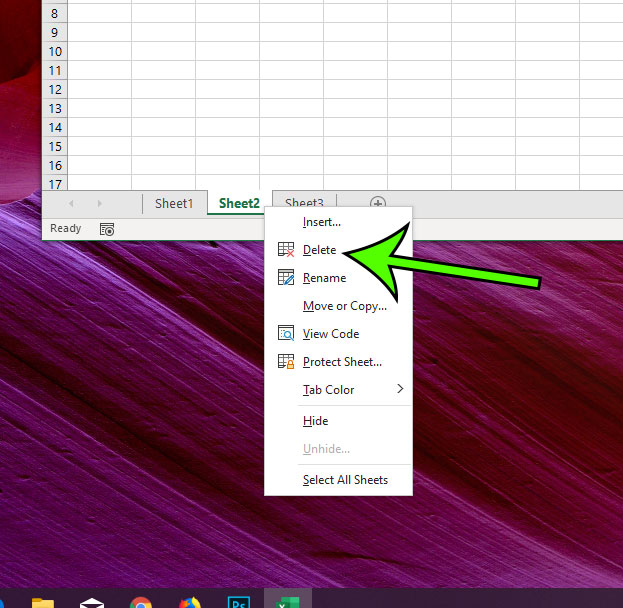623x608 pixels.
Task: Select row 13 header
Action: (55, 108)
